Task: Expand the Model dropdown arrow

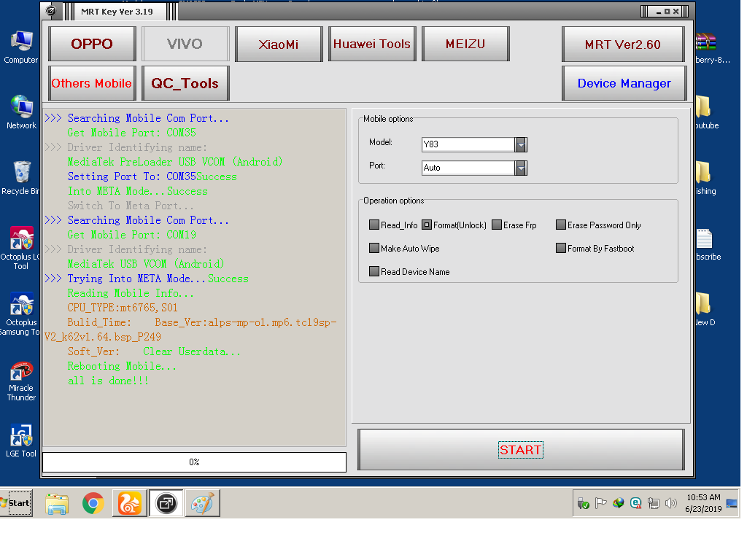Action: [521, 144]
